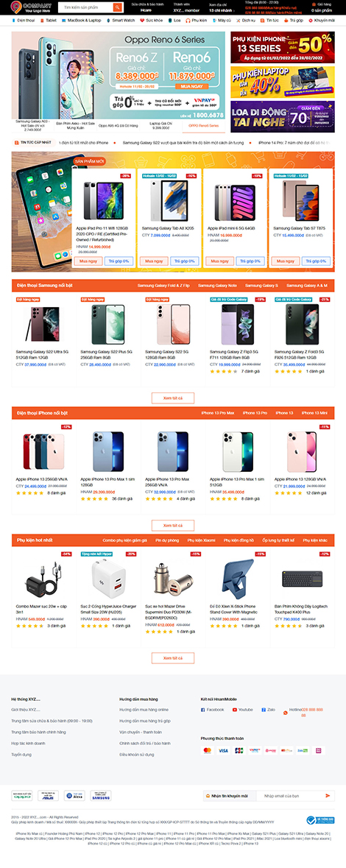
Task: Click the orange search magnifier button
Action: [x=117, y=7]
